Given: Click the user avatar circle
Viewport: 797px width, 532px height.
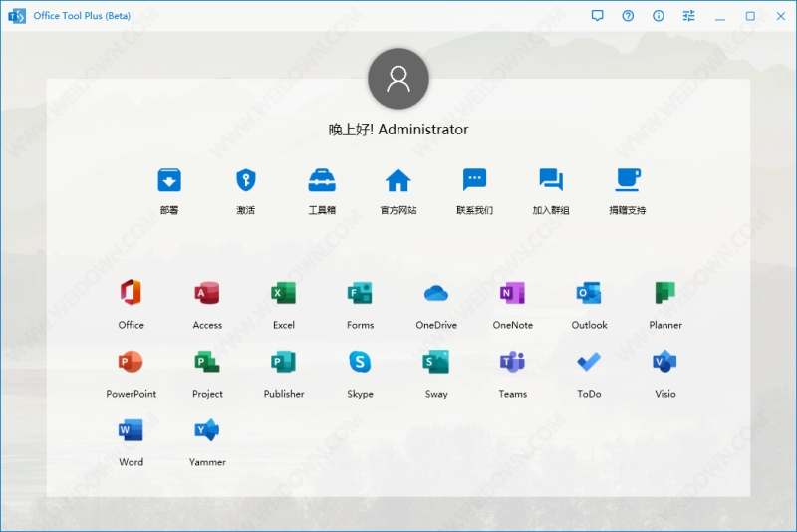Looking at the screenshot, I should point(398,79).
